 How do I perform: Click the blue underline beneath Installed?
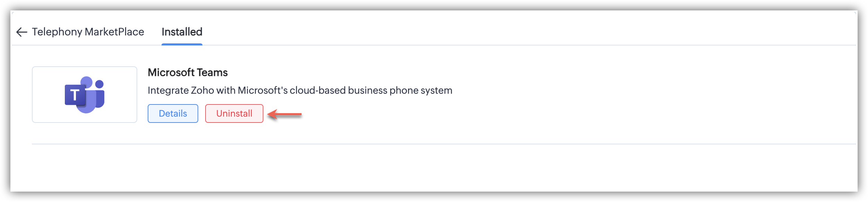182,44
